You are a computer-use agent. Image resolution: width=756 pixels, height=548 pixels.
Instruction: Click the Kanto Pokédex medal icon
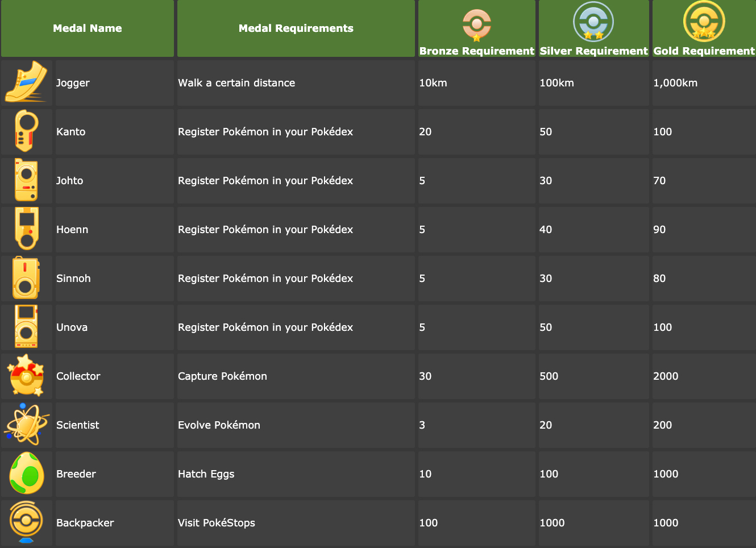coord(26,131)
